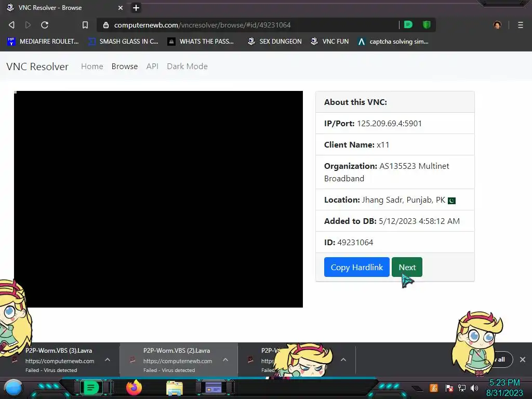Open the browser hamburger menu
The width and height of the screenshot is (532, 399).
coord(520,25)
